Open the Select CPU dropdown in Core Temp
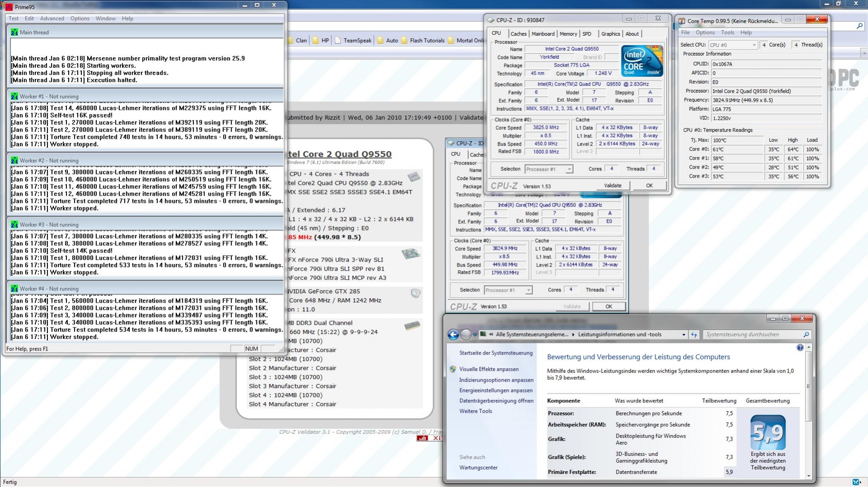Image resolution: width=868 pixels, height=487 pixels. click(x=732, y=45)
